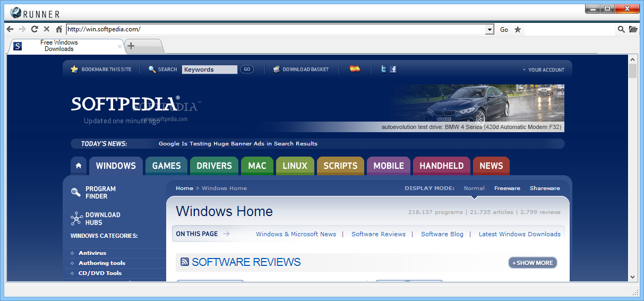Stop loading with the X icon
Viewport: 644px width, 301px height.
tap(47, 29)
